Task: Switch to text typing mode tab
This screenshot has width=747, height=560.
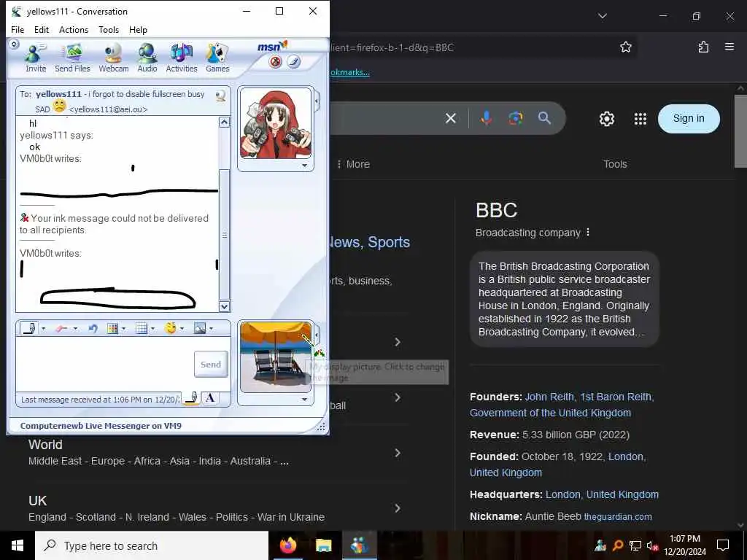Action: pos(209,398)
